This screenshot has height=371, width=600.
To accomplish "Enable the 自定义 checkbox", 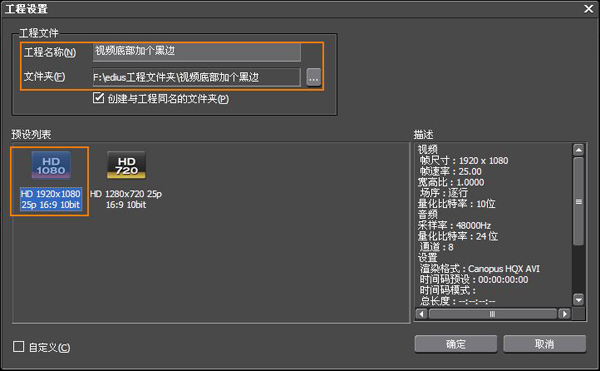I will (x=18, y=347).
